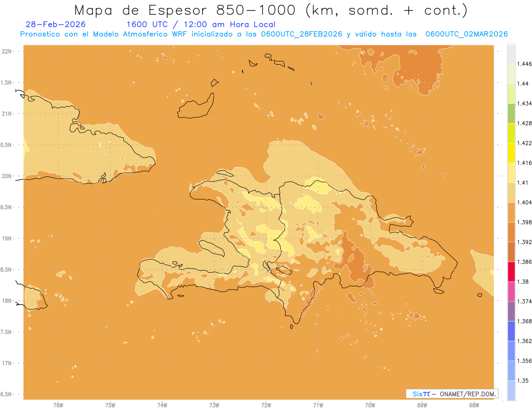Pick the blue legend swatch between 1.362 and 1.368
Viewport: 532px width, 411px height.
pyautogui.click(x=511, y=331)
